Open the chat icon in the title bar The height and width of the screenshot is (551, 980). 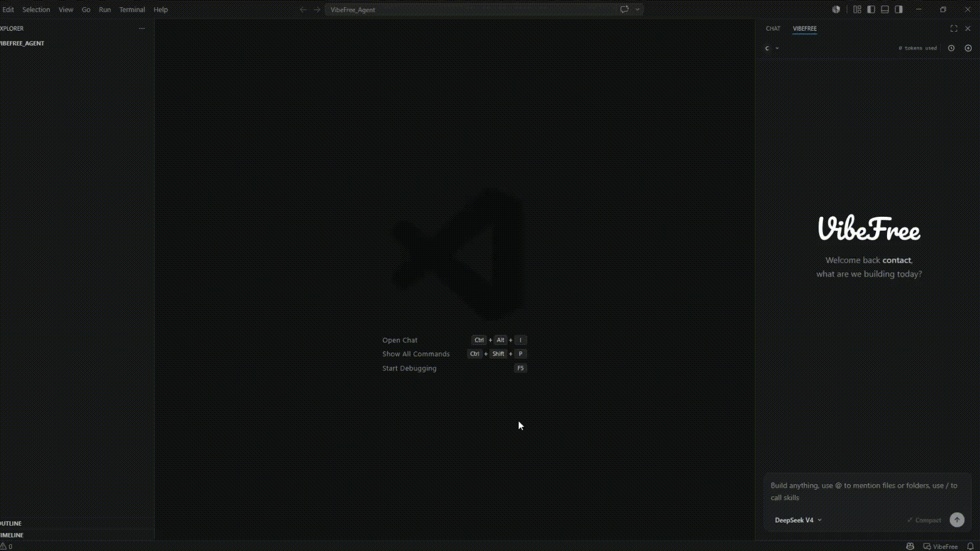pos(624,10)
